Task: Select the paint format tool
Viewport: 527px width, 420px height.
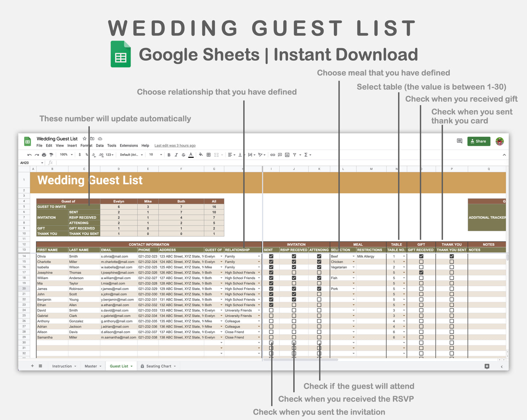Action: point(51,155)
